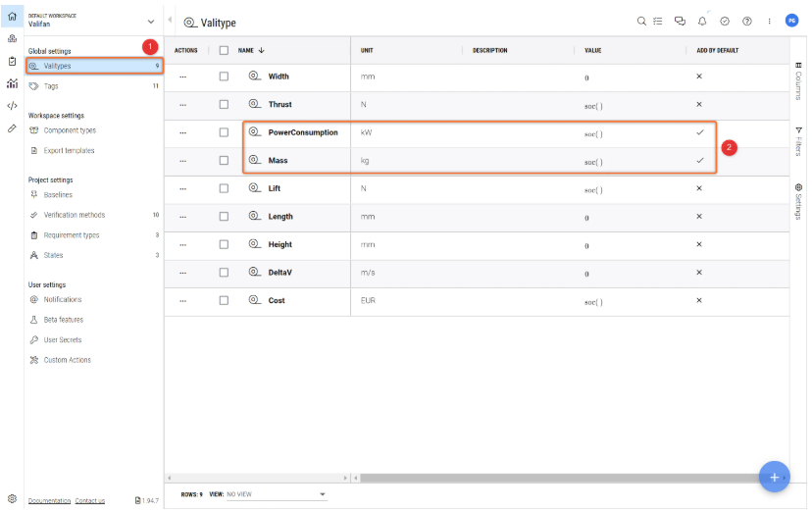812x511 pixels.
Task: Check the Lift row checkbox
Action: point(224,188)
